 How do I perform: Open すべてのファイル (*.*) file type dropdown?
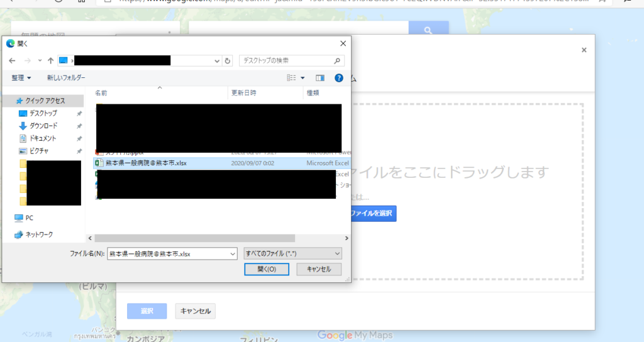292,254
